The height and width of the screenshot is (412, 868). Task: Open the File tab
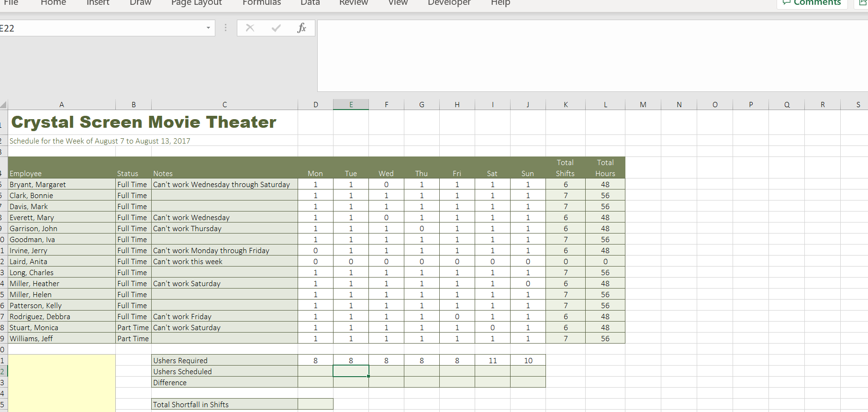(x=11, y=3)
